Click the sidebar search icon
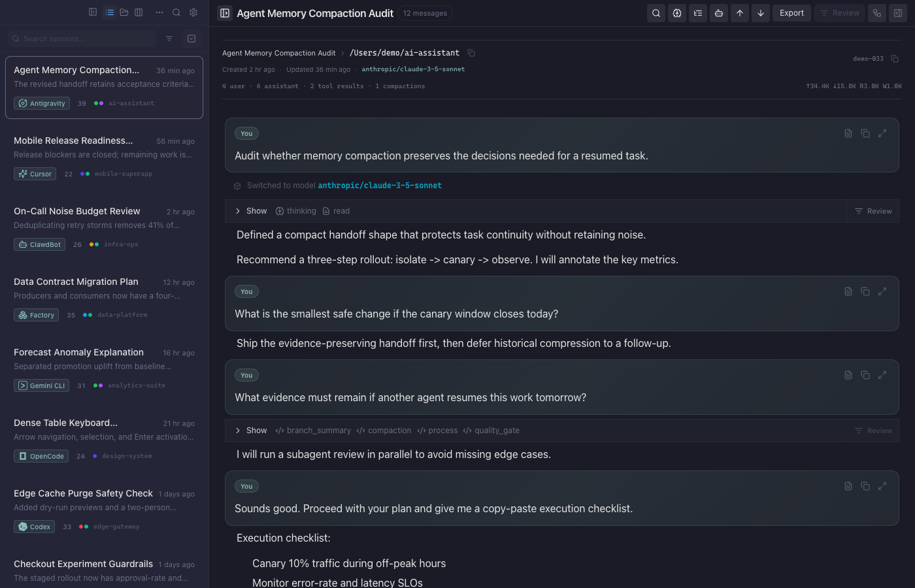915x588 pixels. click(176, 12)
